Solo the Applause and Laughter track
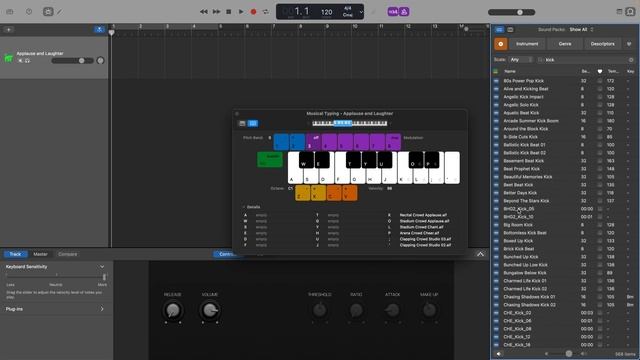Viewport: 640px width, 360px height. 27,61
